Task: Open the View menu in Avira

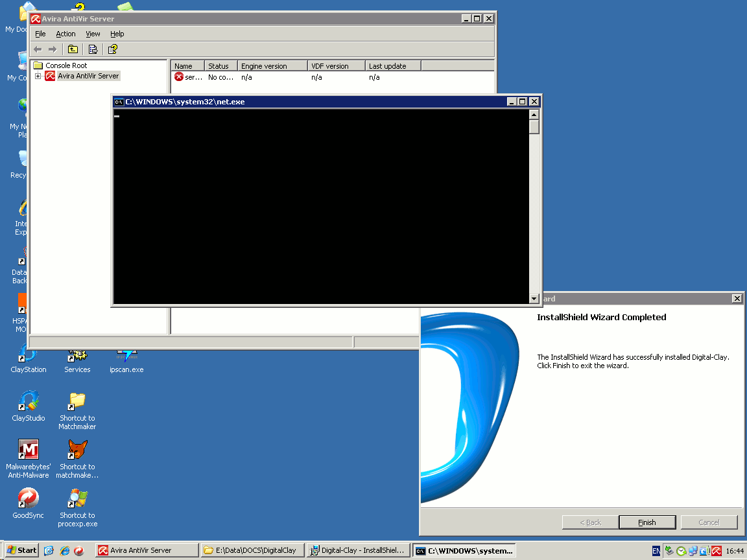Action: pos(93,34)
